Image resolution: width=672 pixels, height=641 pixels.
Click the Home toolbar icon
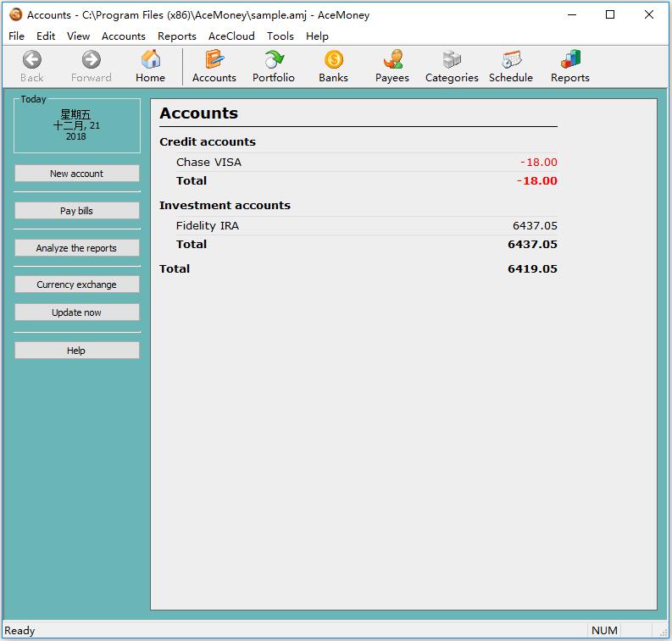[x=150, y=66]
